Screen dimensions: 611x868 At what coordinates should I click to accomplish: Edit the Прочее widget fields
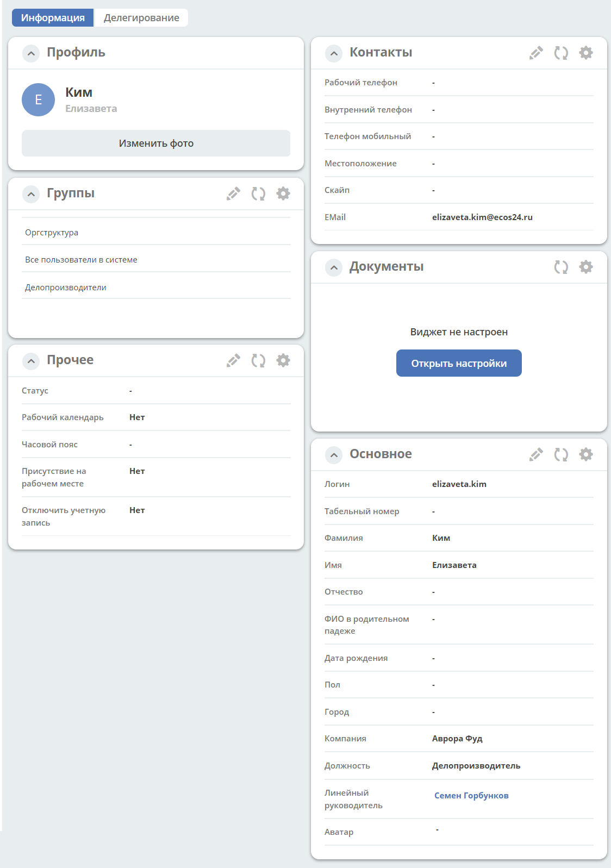(233, 360)
